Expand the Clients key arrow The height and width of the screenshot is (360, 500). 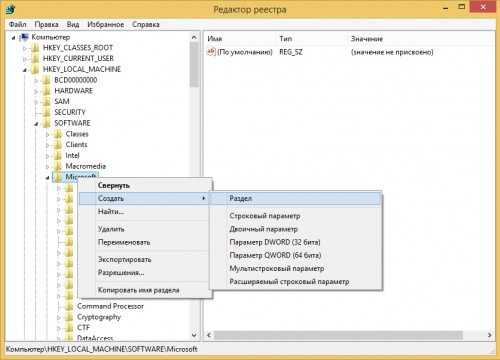[x=47, y=145]
